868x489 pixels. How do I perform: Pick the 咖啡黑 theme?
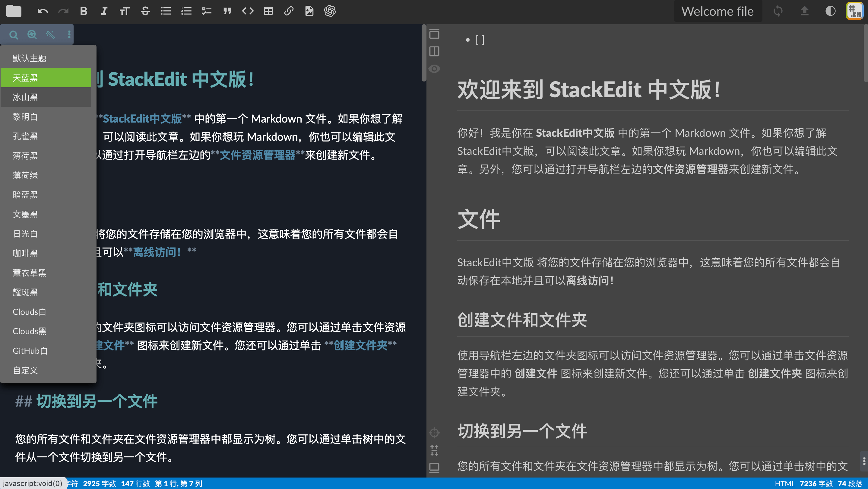click(46, 253)
